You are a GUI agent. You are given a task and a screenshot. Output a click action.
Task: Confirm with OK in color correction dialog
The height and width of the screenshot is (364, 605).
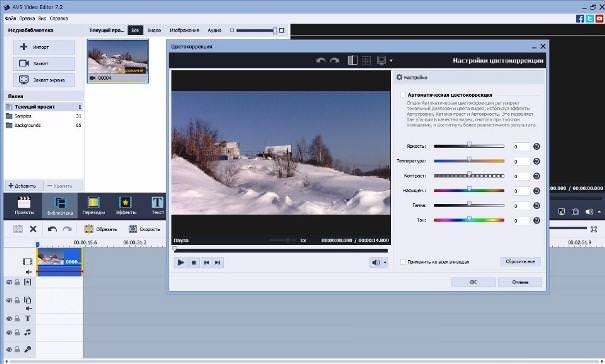(x=473, y=282)
